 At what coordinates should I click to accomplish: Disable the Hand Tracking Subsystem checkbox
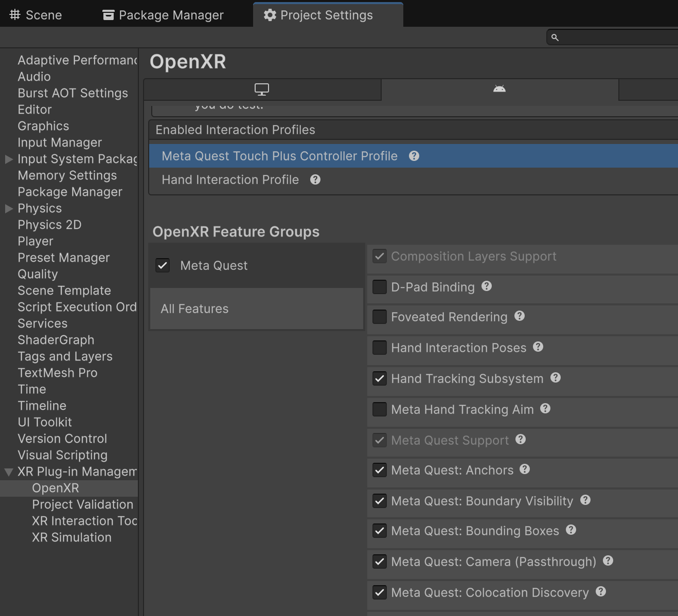pos(380,379)
